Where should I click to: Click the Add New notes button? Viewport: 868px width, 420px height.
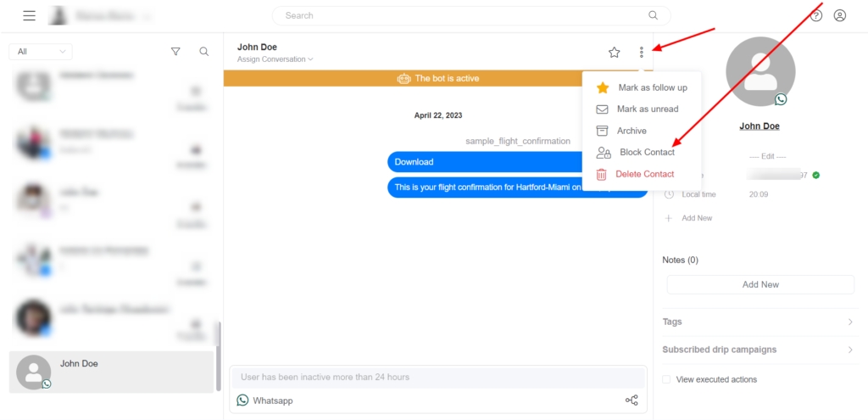[760, 285]
